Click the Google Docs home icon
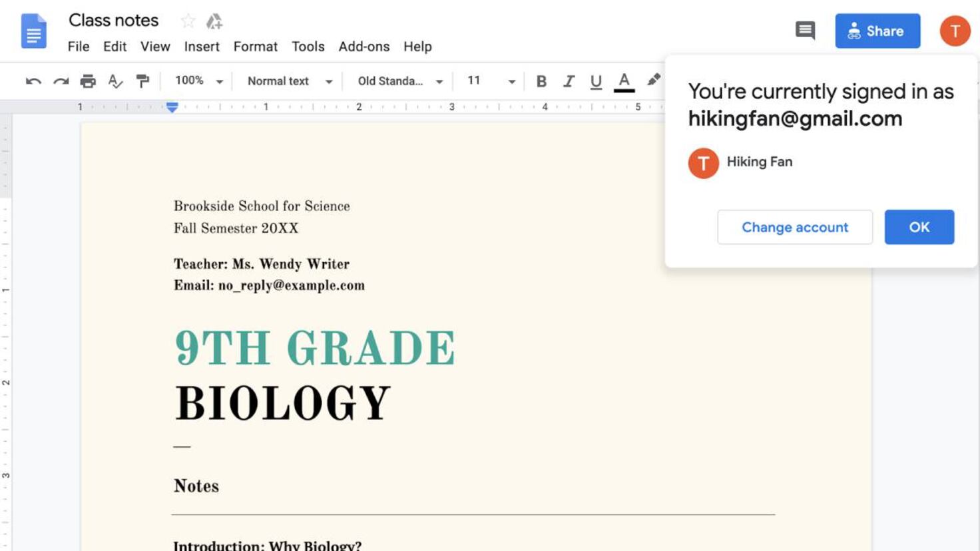Screen dimensions: 980x551 point(33,31)
